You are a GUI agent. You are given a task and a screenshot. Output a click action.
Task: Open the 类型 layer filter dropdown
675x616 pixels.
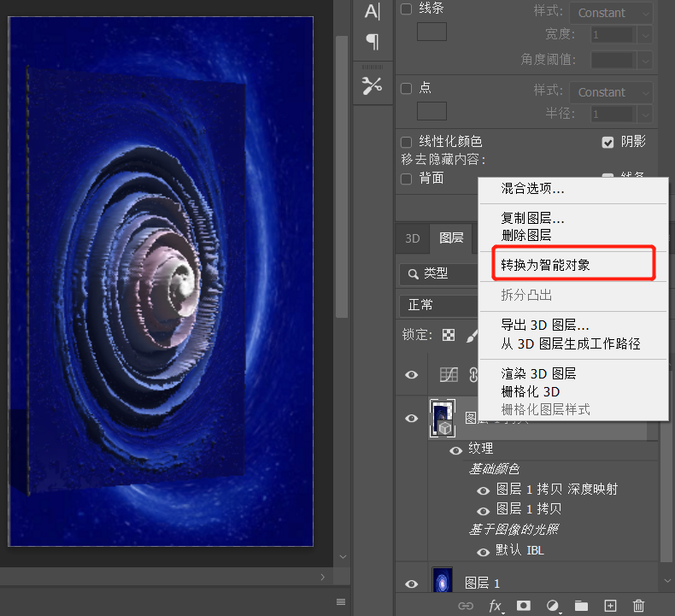click(x=439, y=273)
